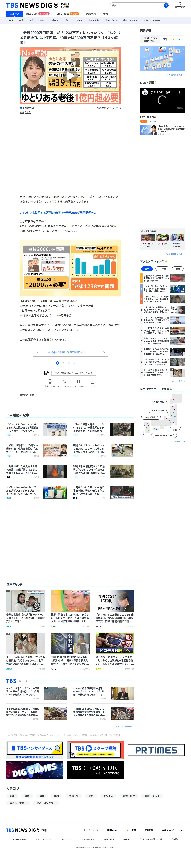Click the 暮らし・マネー category chip at bottom
This screenshot has height=868, width=191.
tap(18, 803)
